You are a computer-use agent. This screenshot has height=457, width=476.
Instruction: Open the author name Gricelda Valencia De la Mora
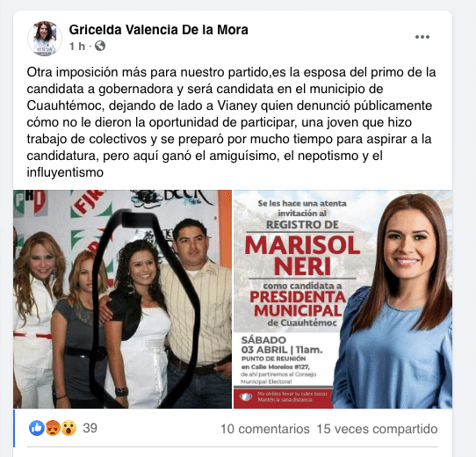point(158,30)
